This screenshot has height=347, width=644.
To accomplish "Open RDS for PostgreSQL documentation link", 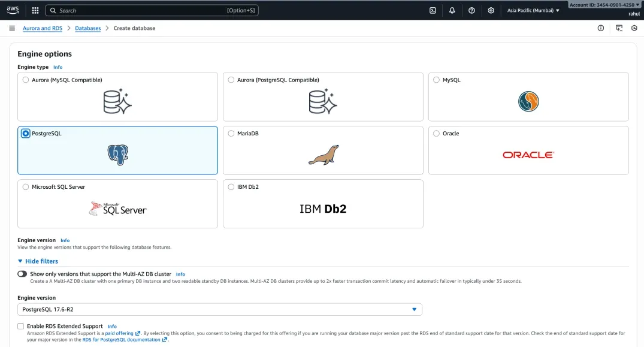I will [x=121, y=340].
